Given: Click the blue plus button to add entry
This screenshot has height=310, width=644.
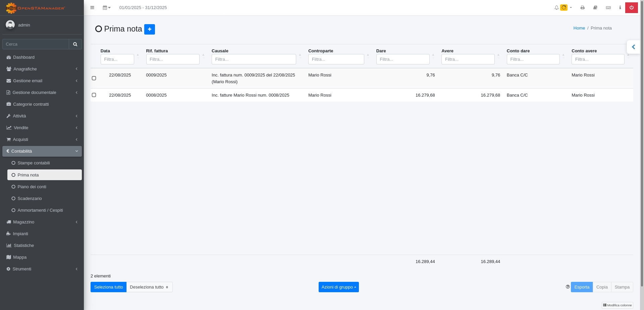Looking at the screenshot, I should tap(149, 29).
